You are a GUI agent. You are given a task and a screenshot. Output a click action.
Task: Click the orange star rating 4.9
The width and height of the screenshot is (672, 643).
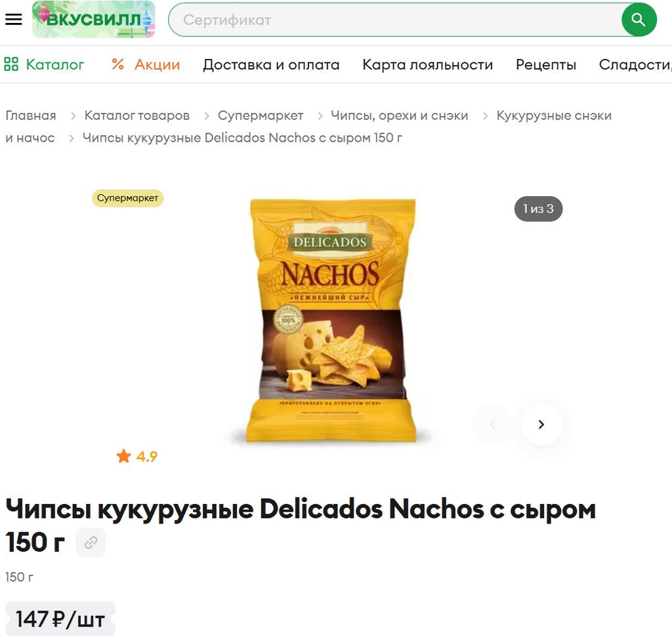click(x=136, y=456)
